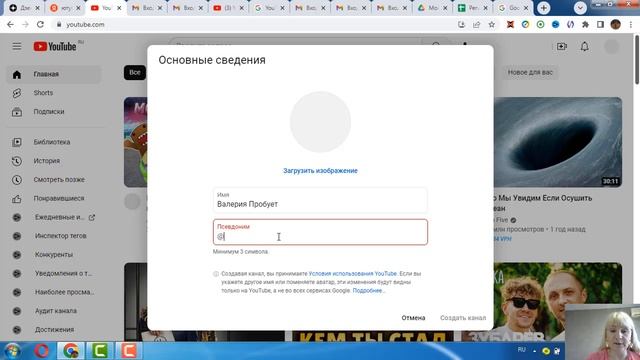Switch to the first browser tab

click(24, 8)
